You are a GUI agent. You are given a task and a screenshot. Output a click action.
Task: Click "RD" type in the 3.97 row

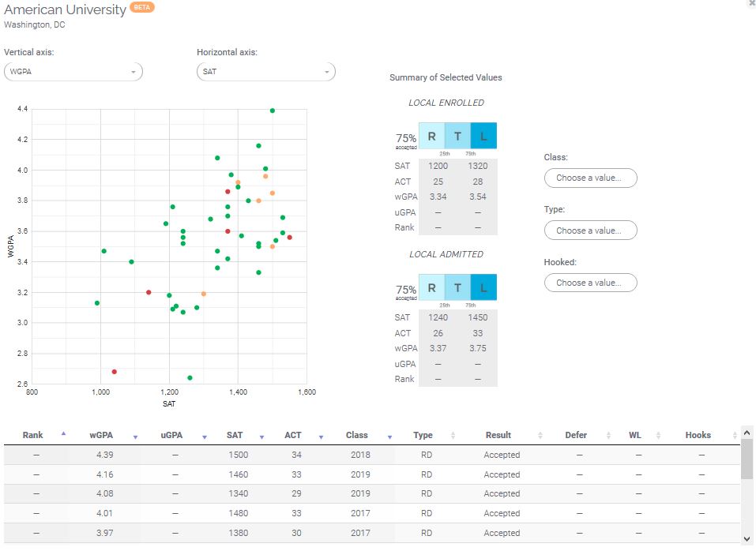427,533
